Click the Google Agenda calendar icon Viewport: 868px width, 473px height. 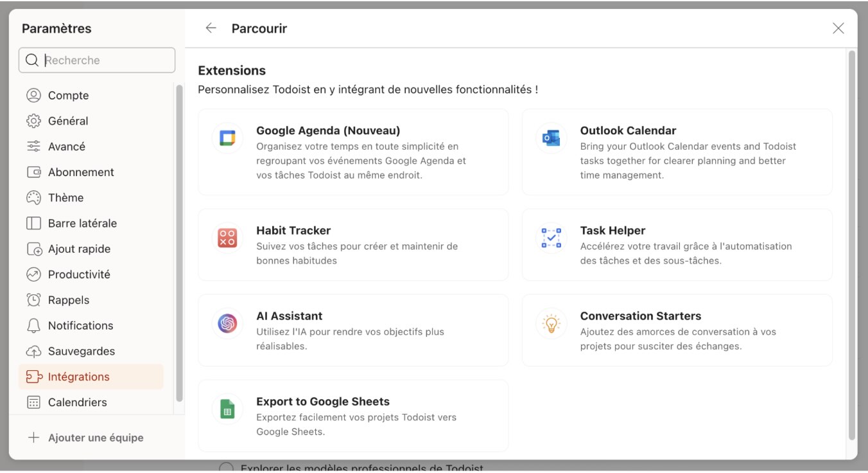point(227,138)
